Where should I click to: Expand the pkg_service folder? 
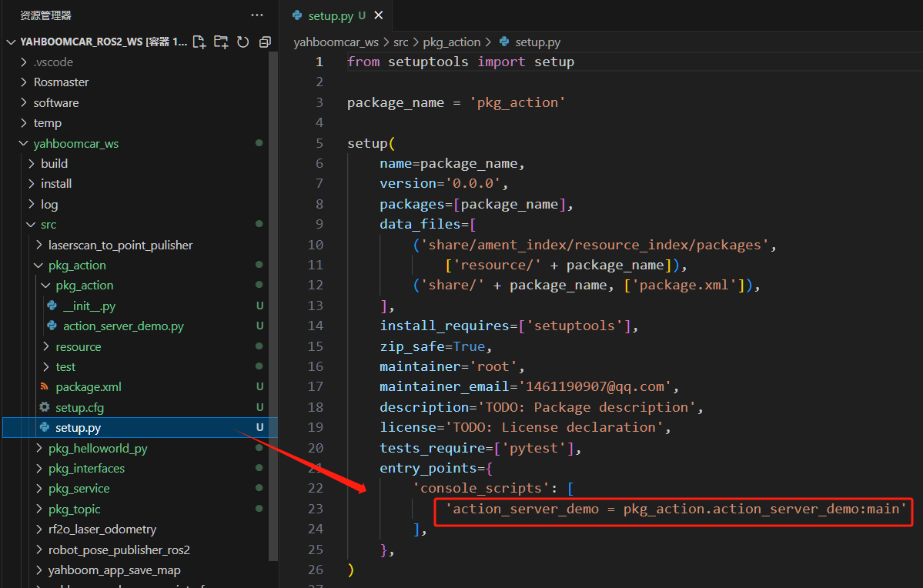[38, 488]
